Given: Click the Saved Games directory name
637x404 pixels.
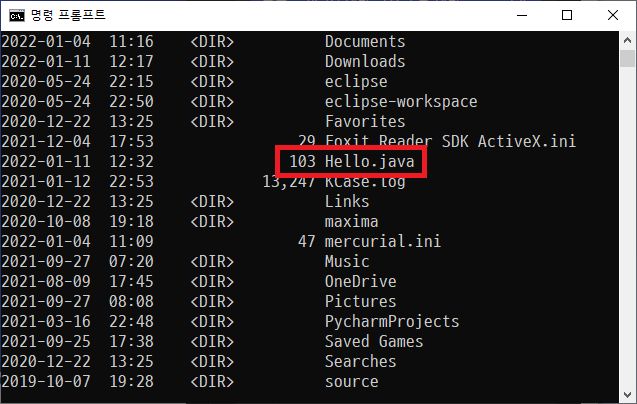Looking at the screenshot, I should (374, 341).
